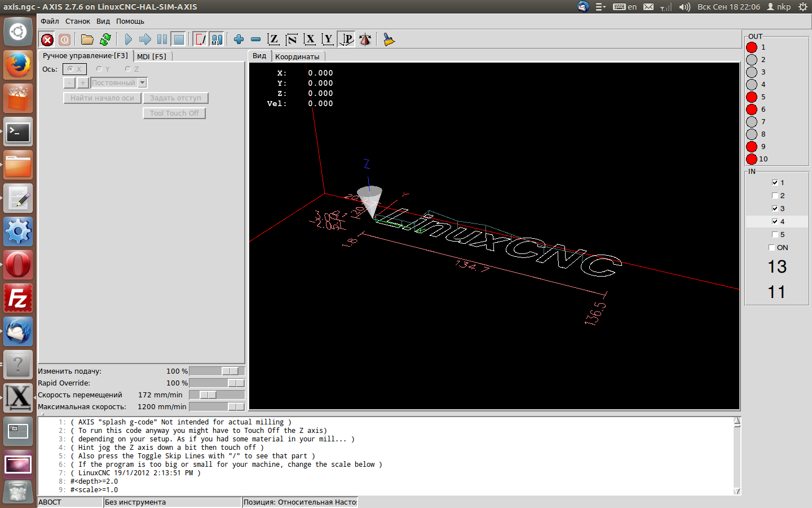The width and height of the screenshot is (812, 508).
Task: Stop program execution with the square icon
Action: [179, 40]
